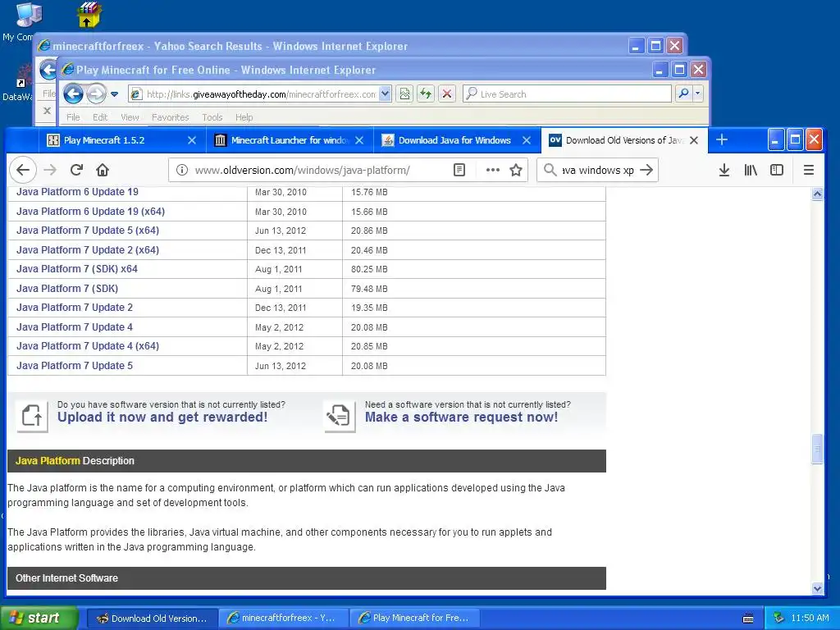Open a new Firefox tab with plus
Screen dimensions: 840x630
click(722, 139)
